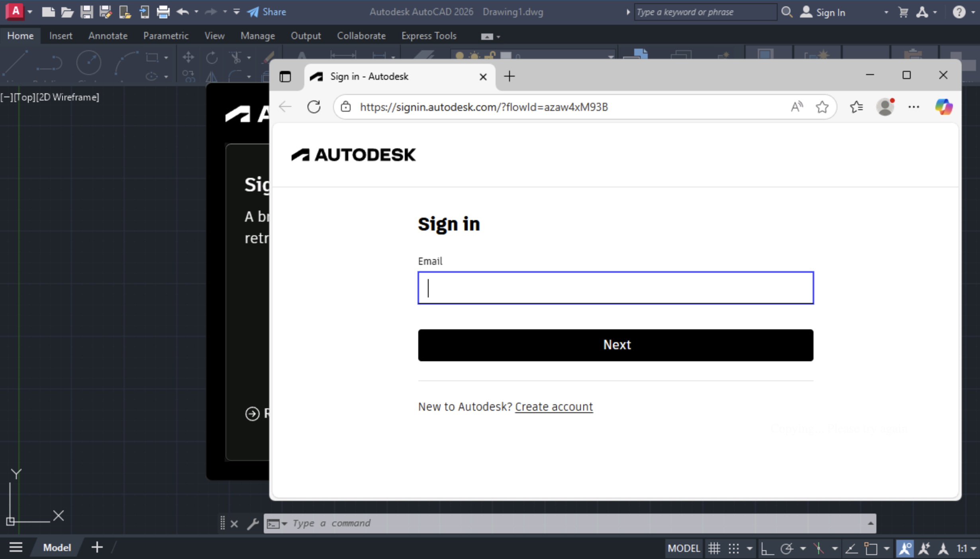Add page to favorites star icon

[x=822, y=107]
